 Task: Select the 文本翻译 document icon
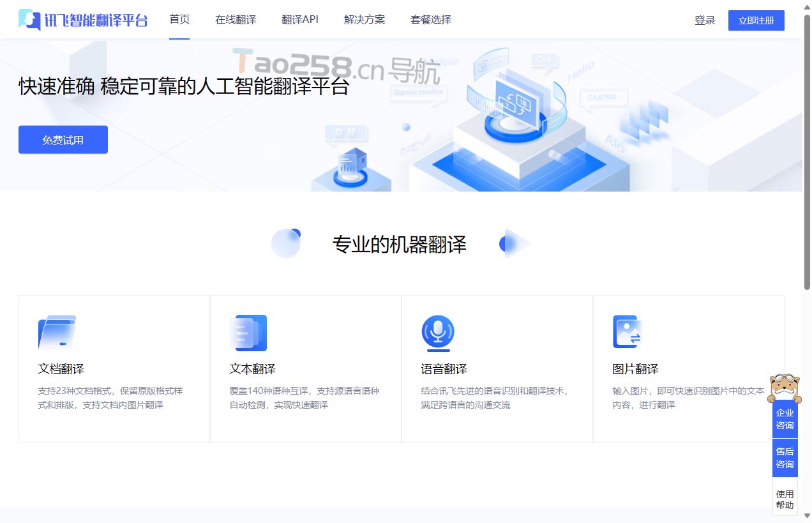pyautogui.click(x=248, y=333)
